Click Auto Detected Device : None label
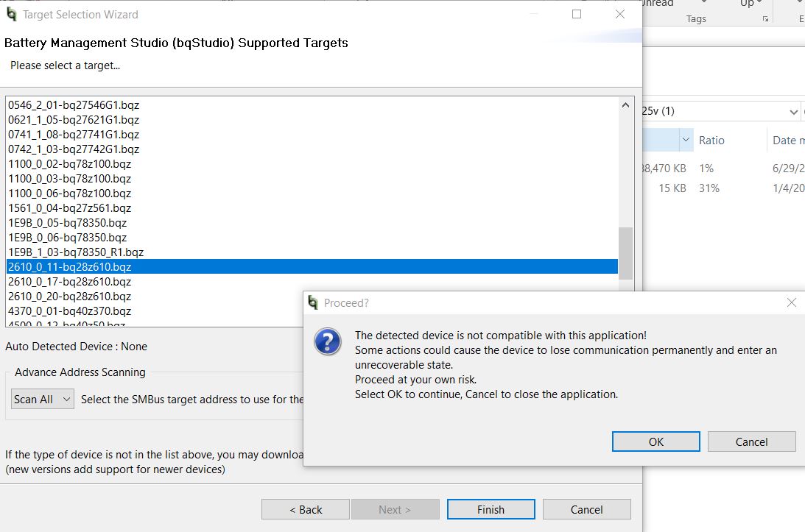 (x=76, y=347)
